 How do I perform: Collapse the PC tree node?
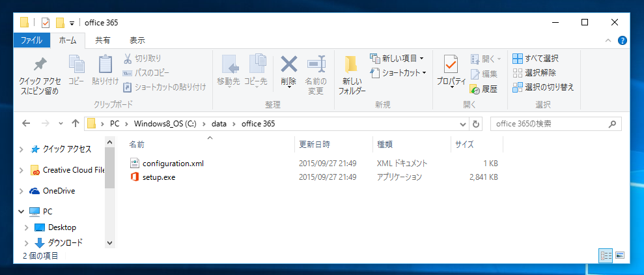click(x=21, y=211)
